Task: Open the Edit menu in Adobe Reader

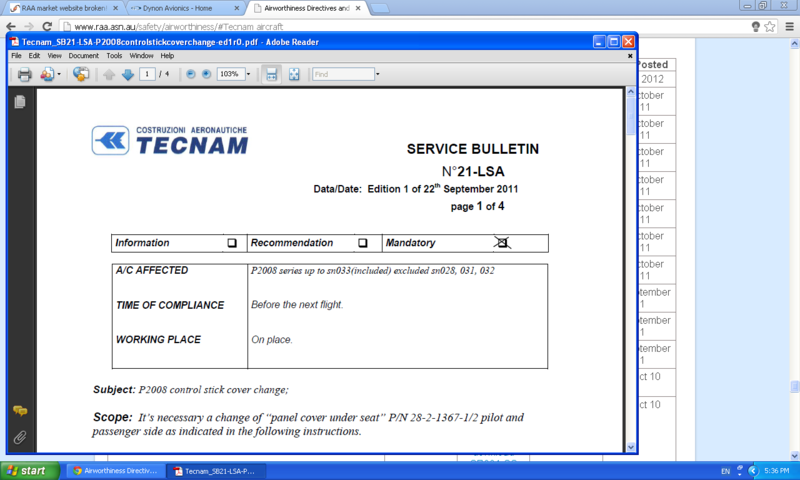Action: click(34, 56)
